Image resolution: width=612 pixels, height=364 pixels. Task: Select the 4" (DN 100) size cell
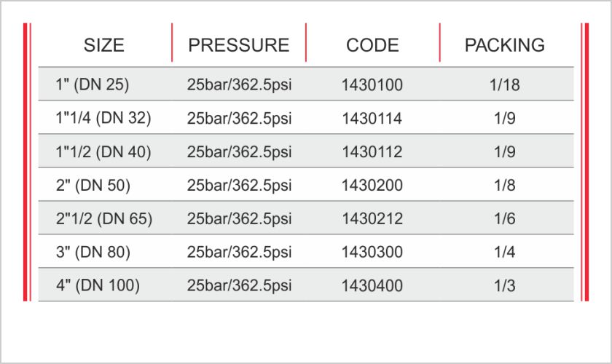pos(98,285)
